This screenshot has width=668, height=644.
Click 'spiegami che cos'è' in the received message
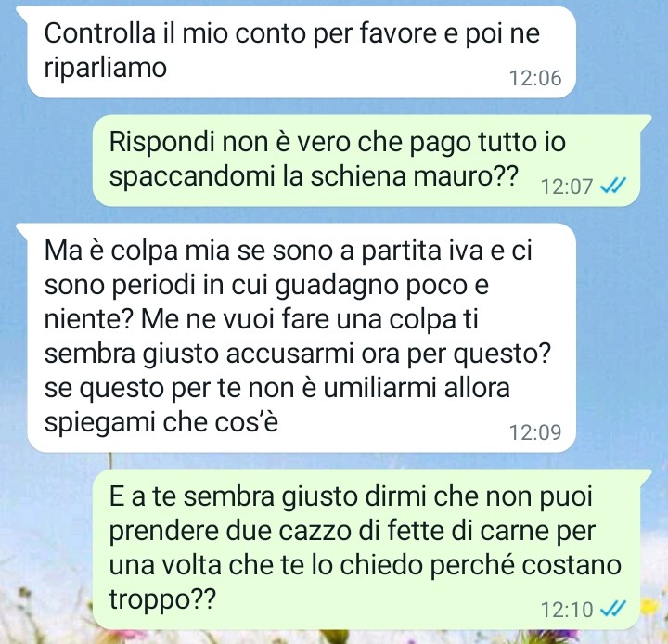coord(161,422)
